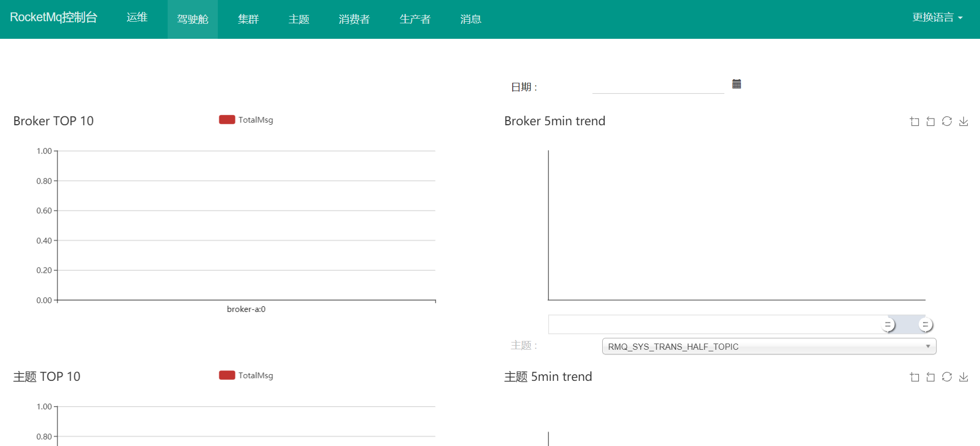The width and height of the screenshot is (980, 446).
Task: Switch to the 主题 tab in navbar
Action: coord(299,19)
